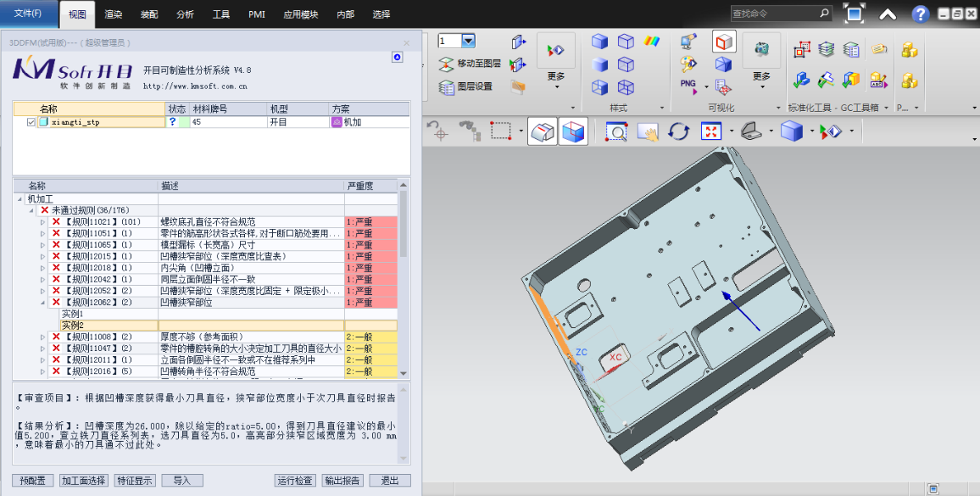Activate the Pan hand tool
980x496 pixels.
pos(648,131)
